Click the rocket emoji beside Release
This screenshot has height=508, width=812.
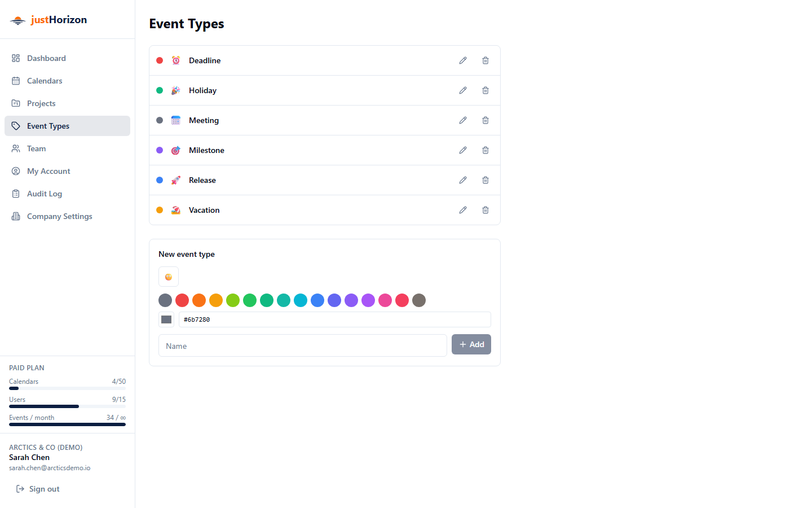coord(176,180)
